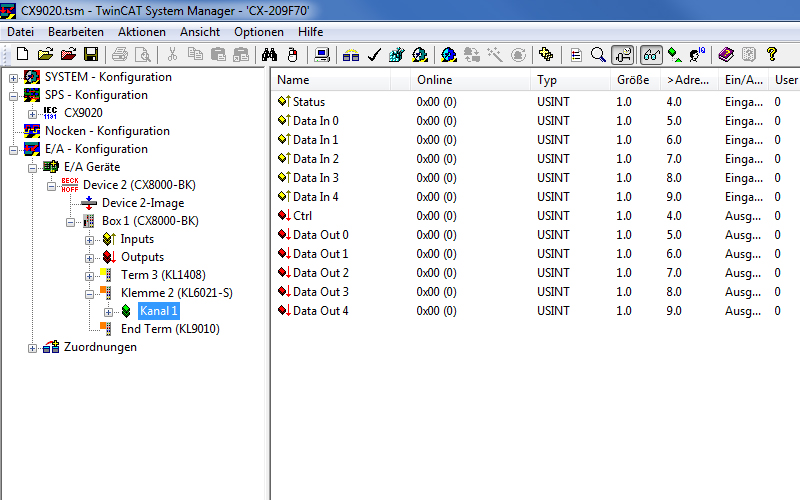This screenshot has width=800, height=500.
Task: Click the mouse icon next to binoculars
Action: pos(292,54)
